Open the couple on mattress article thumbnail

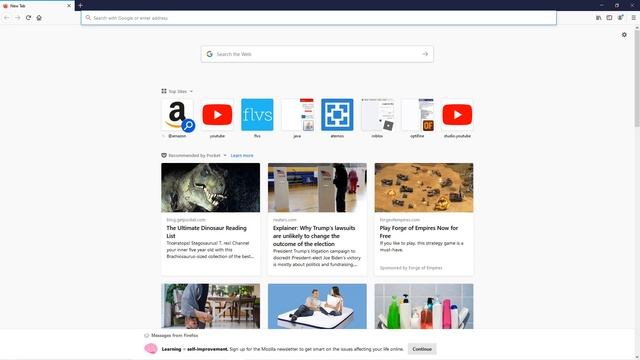click(317, 306)
